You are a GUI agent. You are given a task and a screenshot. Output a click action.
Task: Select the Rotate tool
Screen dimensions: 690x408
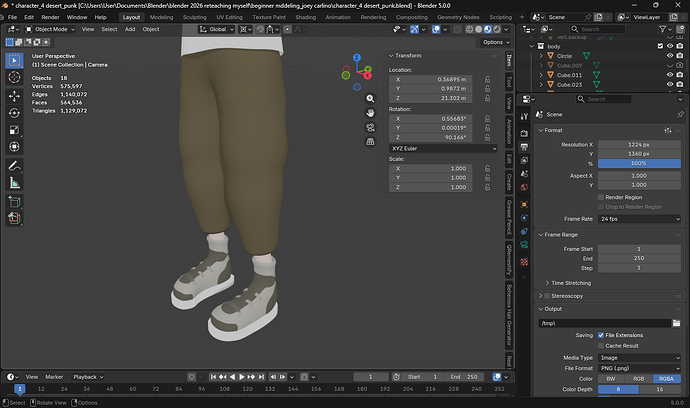[x=15, y=113]
